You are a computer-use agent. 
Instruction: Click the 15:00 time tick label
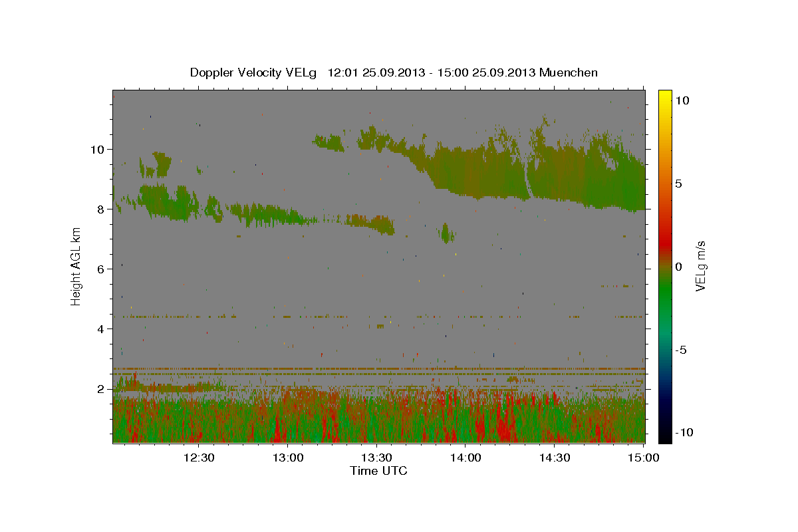click(643, 458)
